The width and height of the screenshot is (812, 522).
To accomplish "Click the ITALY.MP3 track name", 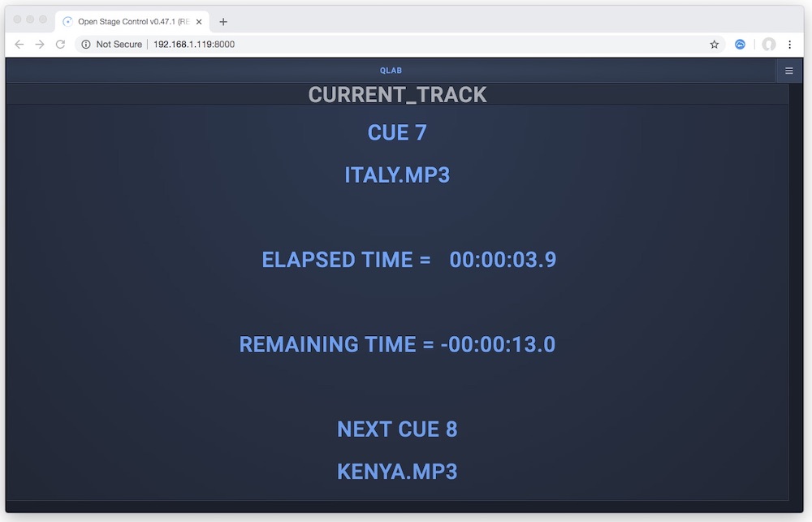I will (x=397, y=175).
